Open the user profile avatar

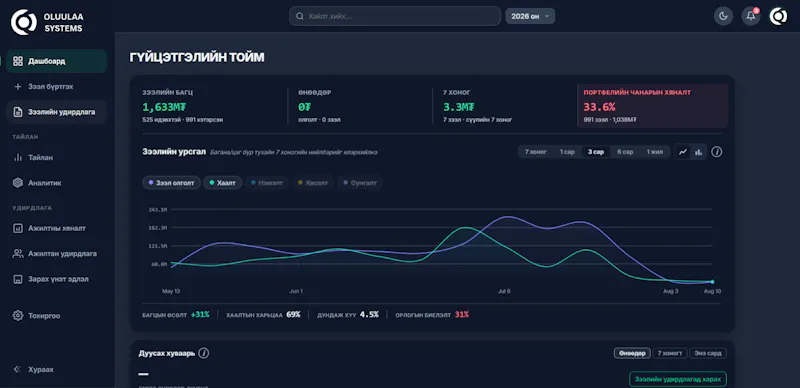click(x=778, y=16)
